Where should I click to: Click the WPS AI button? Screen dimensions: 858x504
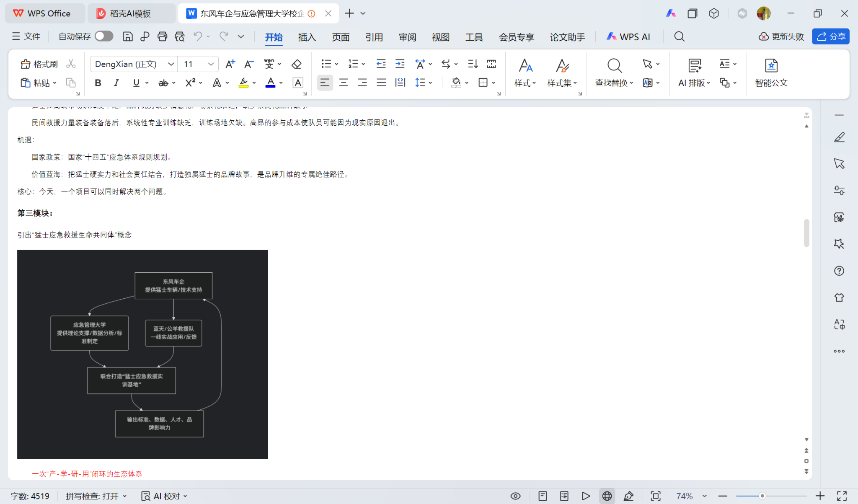628,37
